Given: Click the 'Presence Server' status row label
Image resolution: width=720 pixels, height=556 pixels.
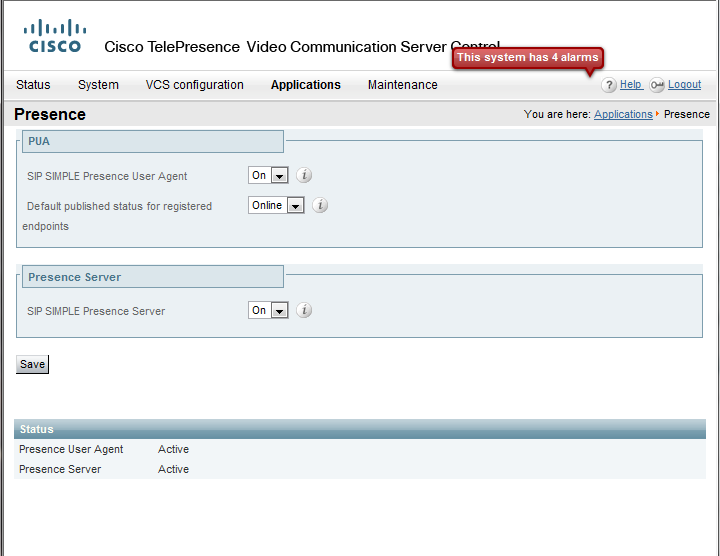Looking at the screenshot, I should (60, 469).
